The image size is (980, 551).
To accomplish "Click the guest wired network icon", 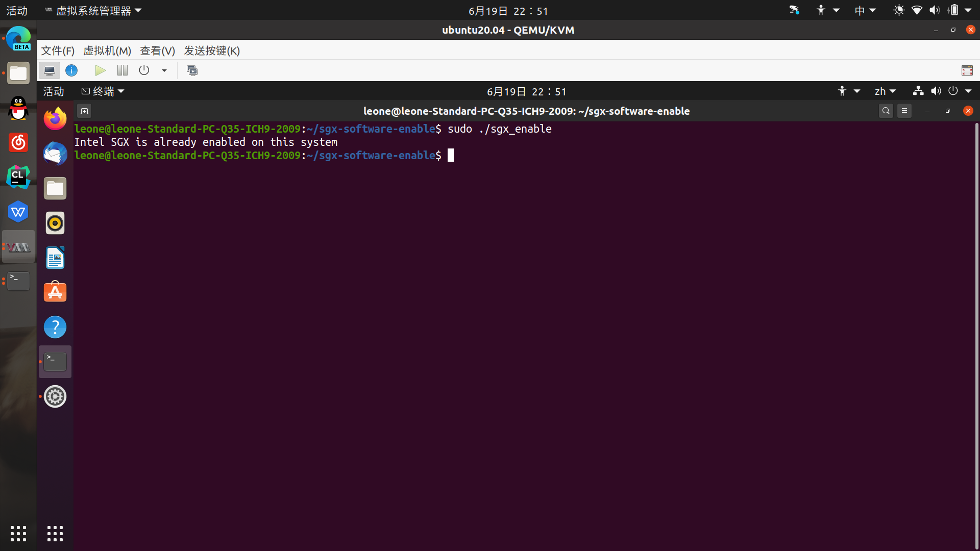I will point(918,91).
